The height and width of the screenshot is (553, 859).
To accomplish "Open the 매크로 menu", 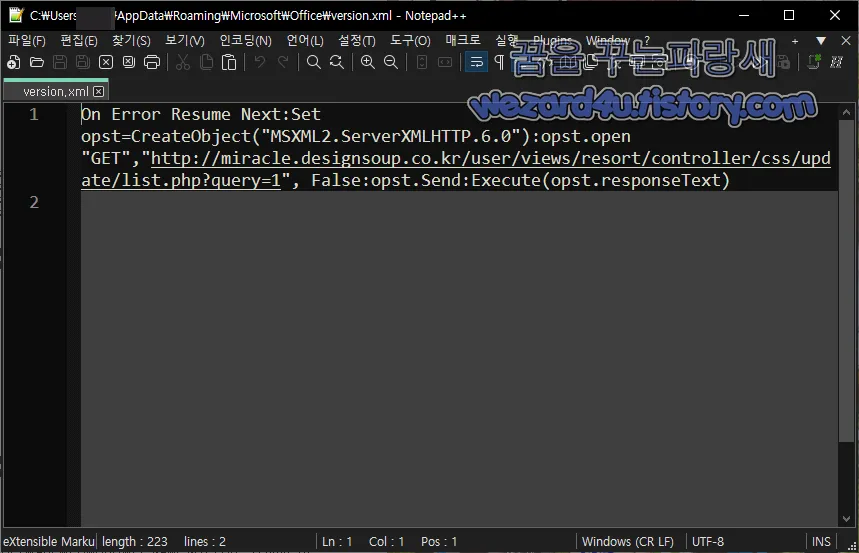I will (x=462, y=41).
